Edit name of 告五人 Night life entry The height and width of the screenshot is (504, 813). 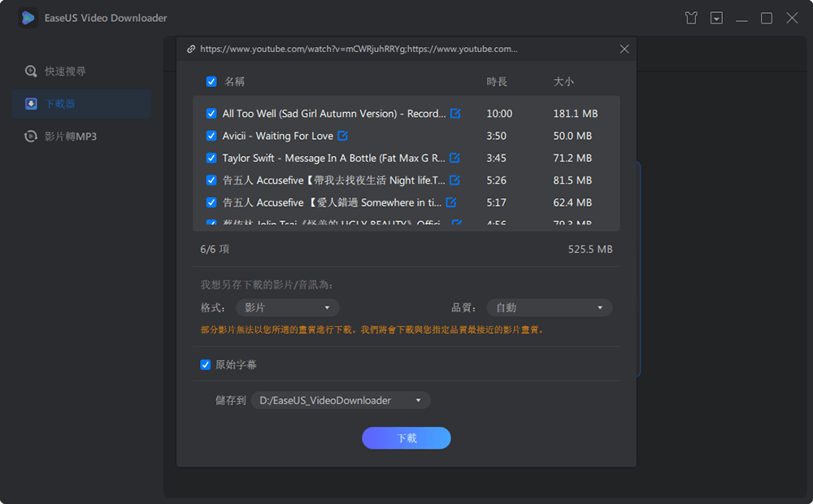tap(454, 180)
